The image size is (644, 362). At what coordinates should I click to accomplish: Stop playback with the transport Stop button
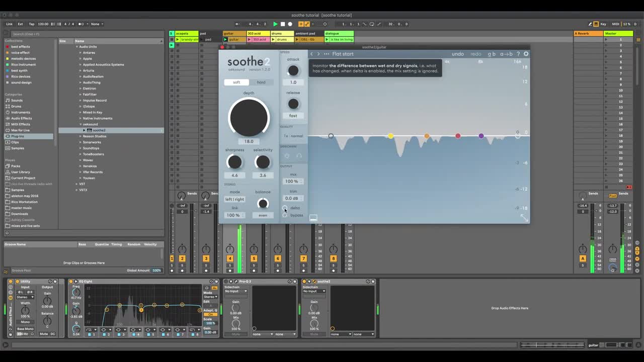[x=283, y=24]
